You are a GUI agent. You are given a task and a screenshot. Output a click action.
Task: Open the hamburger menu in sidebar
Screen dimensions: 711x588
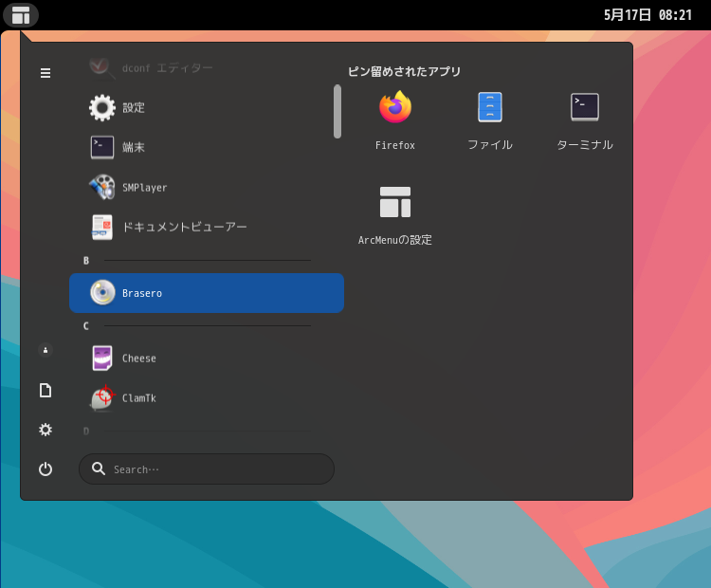(46, 73)
